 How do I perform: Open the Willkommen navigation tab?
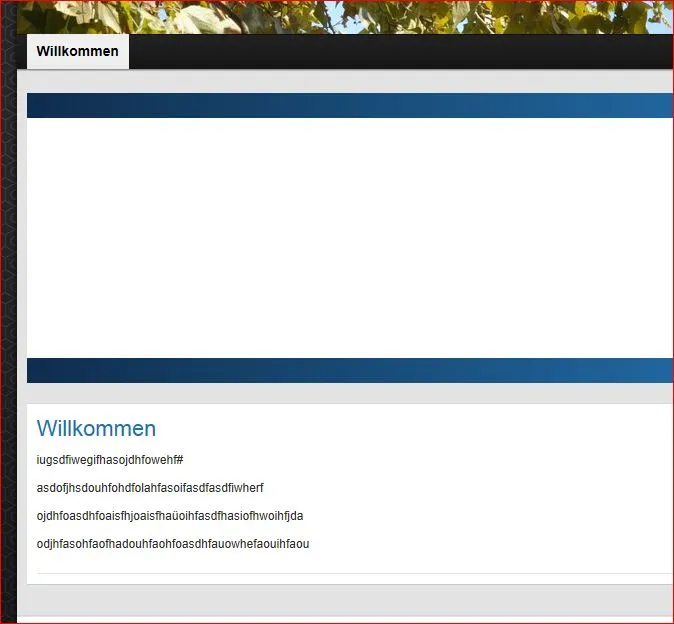78,51
